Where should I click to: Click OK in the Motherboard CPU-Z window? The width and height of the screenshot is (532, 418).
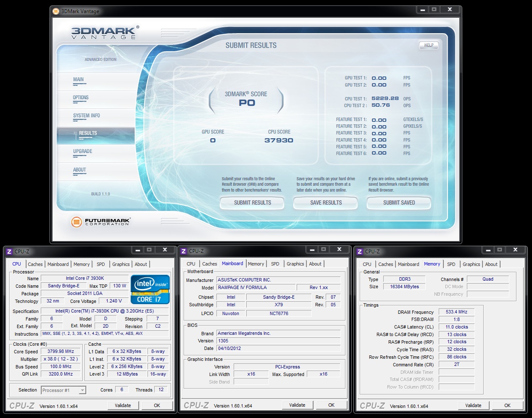(x=332, y=405)
